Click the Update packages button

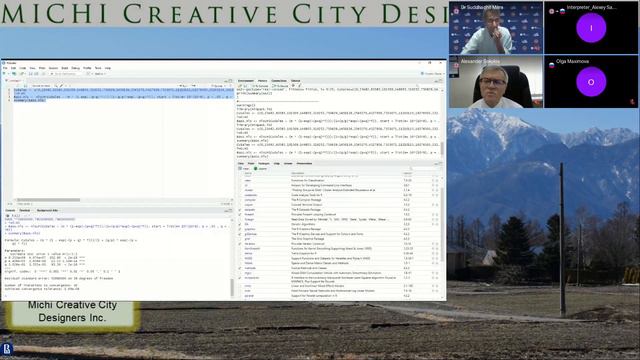pos(260,169)
